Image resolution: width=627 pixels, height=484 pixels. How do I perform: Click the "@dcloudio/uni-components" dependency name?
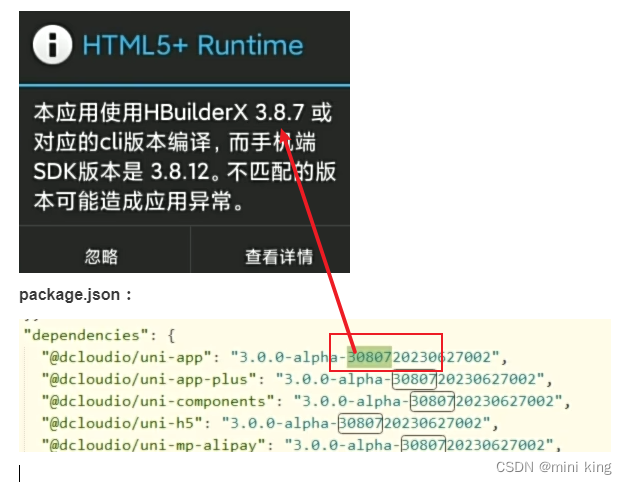158,401
